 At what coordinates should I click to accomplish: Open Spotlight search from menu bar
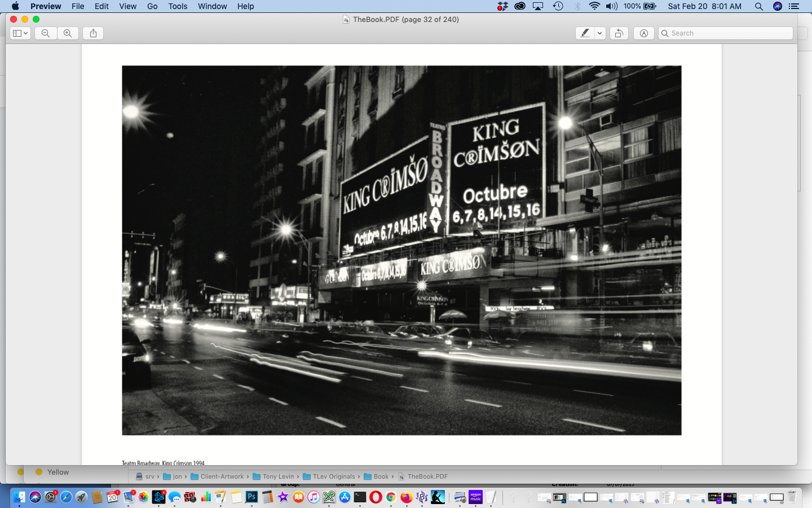tap(759, 6)
